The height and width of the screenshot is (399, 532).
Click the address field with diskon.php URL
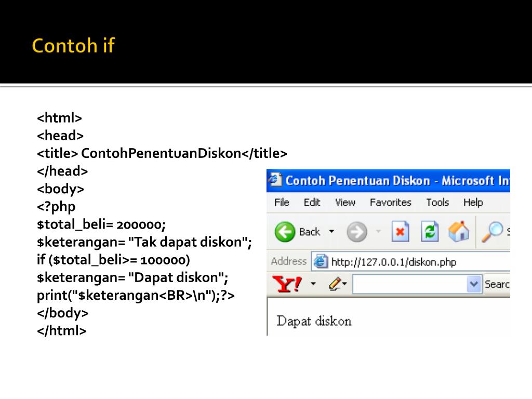411,262
